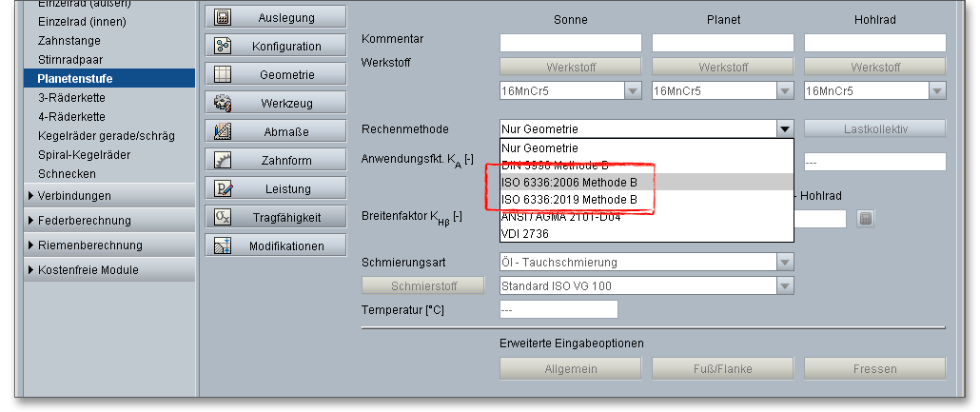Click the Abmaße measurement icon
The width and height of the screenshot is (980, 412).
[223, 132]
